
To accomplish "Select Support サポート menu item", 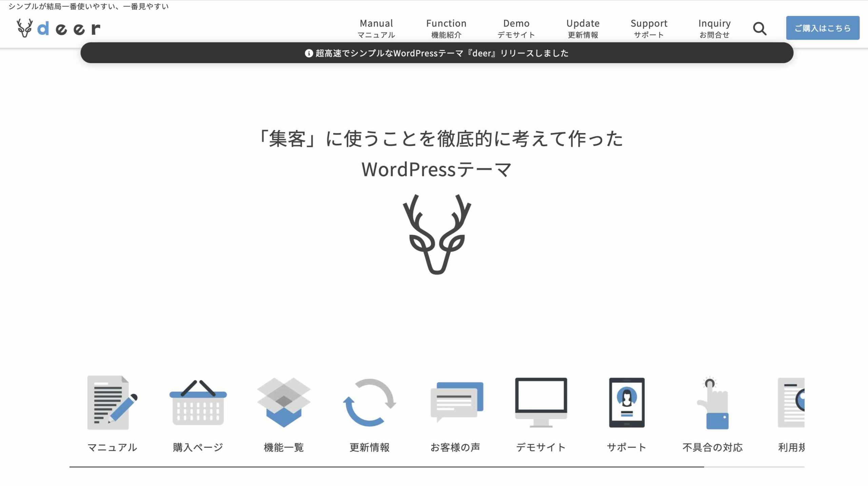I will (649, 28).
